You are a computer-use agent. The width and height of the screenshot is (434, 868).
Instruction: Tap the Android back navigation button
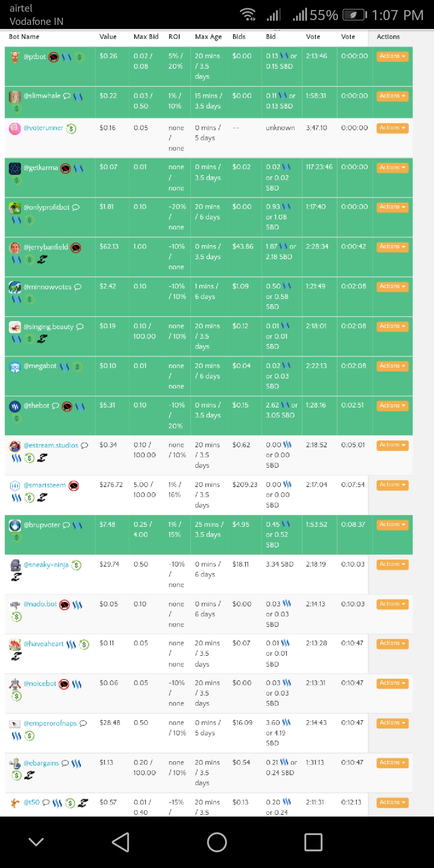click(121, 842)
